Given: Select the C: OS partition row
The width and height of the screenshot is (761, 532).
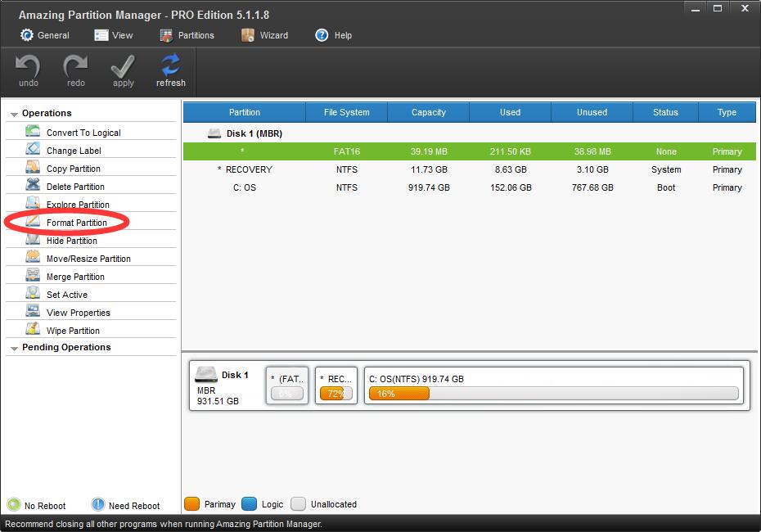Looking at the screenshot, I should 470,187.
